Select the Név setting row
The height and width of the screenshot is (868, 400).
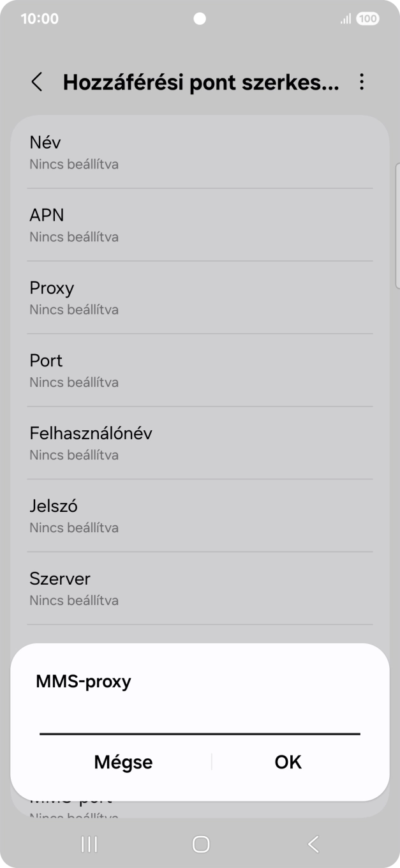[x=200, y=152]
